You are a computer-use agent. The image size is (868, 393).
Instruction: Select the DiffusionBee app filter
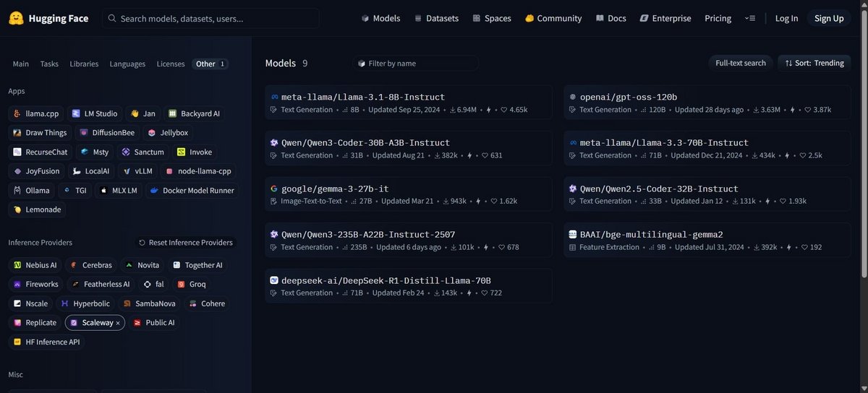click(x=107, y=133)
